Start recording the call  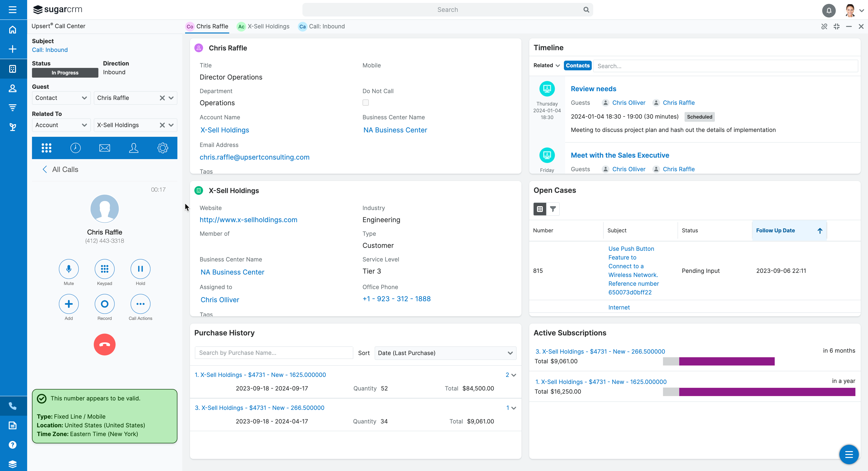[104, 304]
